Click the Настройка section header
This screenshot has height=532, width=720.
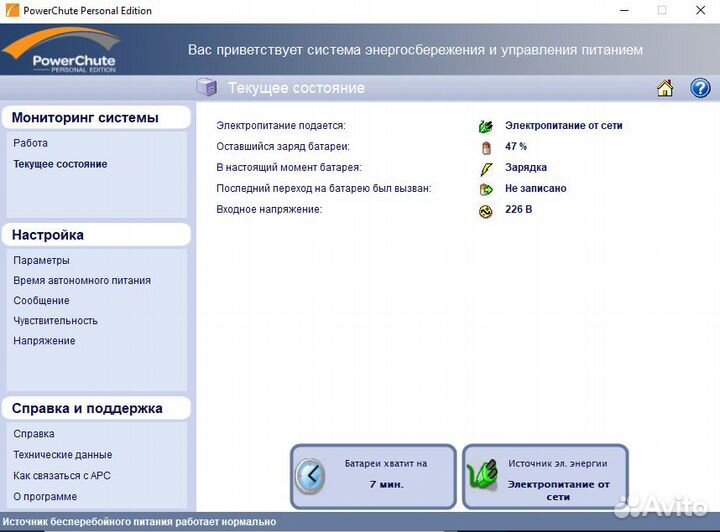tap(96, 235)
